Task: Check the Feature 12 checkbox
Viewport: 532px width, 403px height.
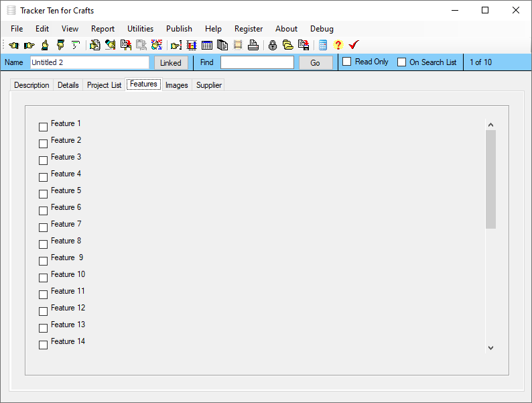Action: 43,311
